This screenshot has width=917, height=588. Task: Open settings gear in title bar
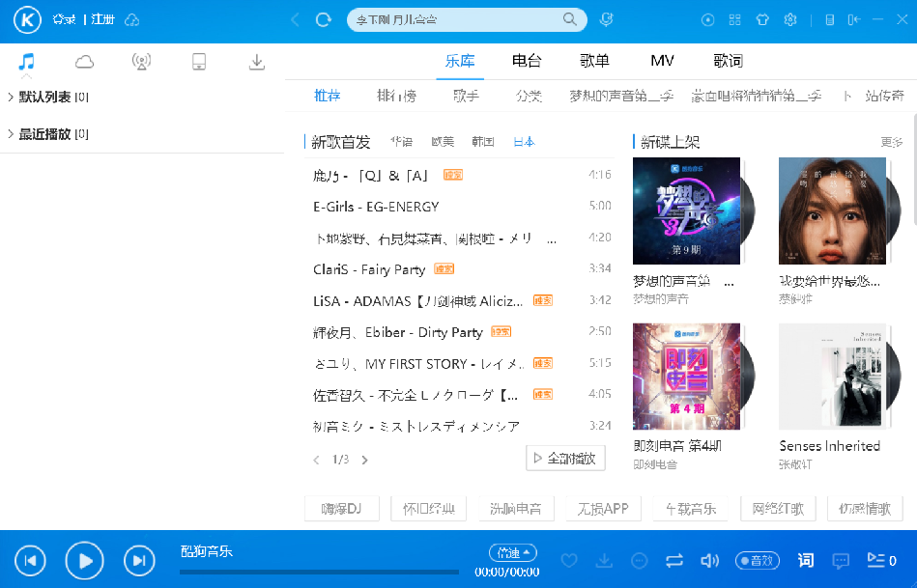(790, 20)
